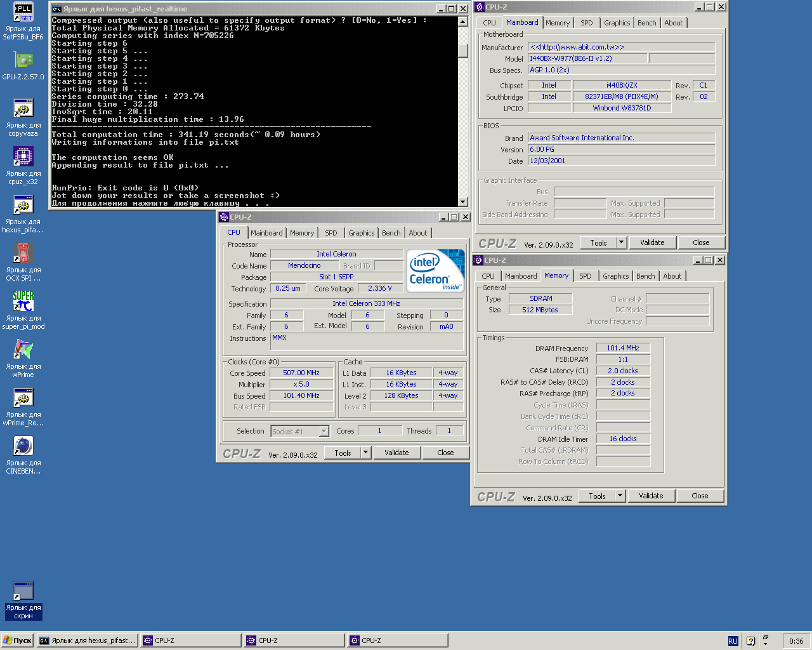The width and height of the screenshot is (812, 650).
Task: Click the www.abit.com.tw manufacturer field
Action: click(622, 47)
